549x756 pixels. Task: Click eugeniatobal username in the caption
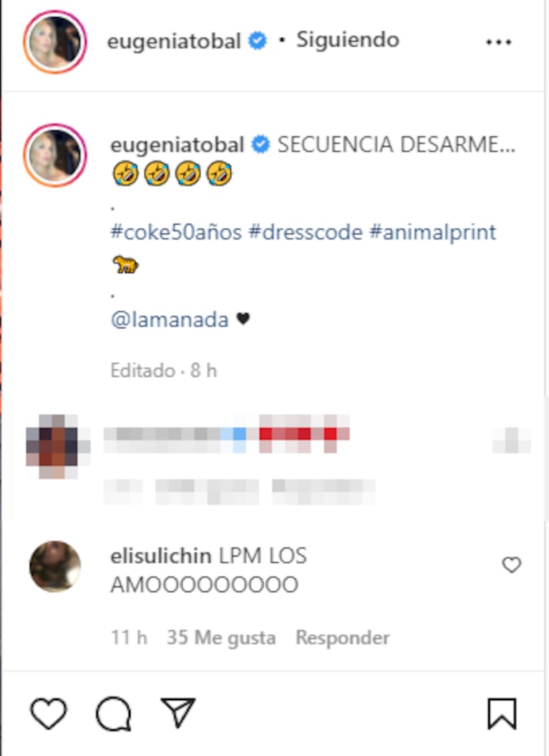pyautogui.click(x=177, y=144)
